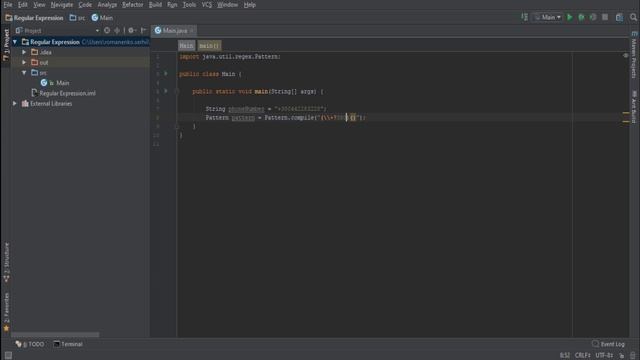This screenshot has height=360, width=640.
Task: Open the View menu
Action: (39, 5)
